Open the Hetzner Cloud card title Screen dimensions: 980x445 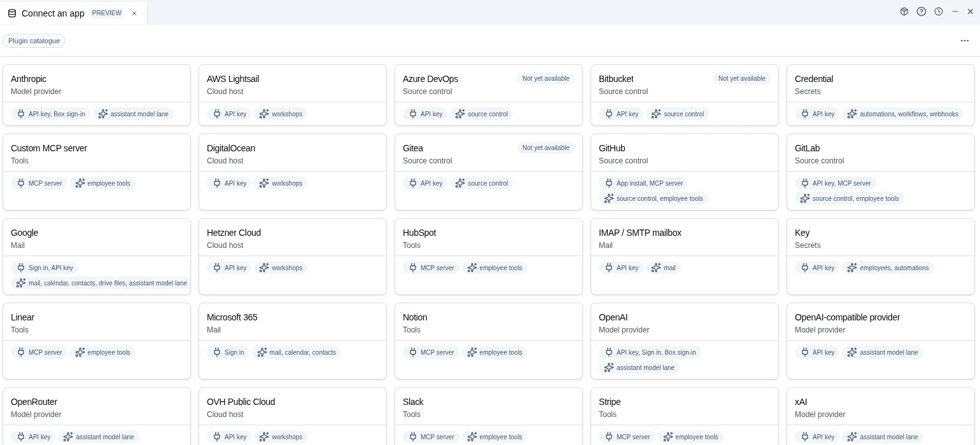tap(234, 233)
